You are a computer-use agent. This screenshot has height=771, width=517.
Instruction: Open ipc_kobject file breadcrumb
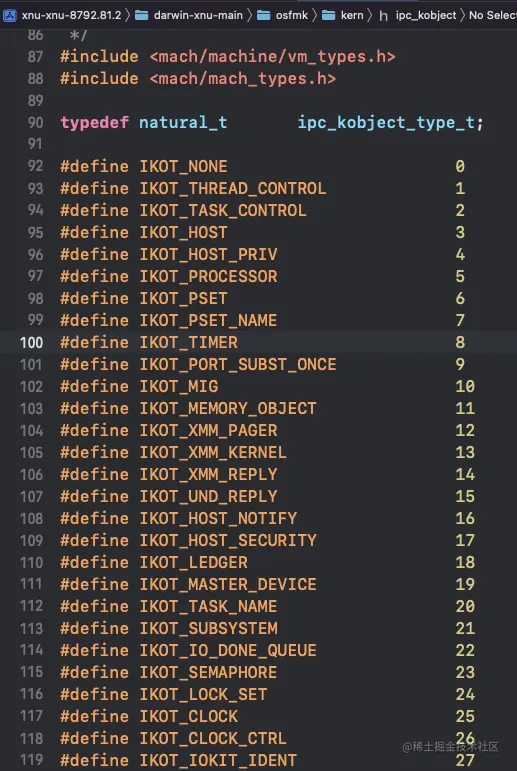tap(426, 15)
